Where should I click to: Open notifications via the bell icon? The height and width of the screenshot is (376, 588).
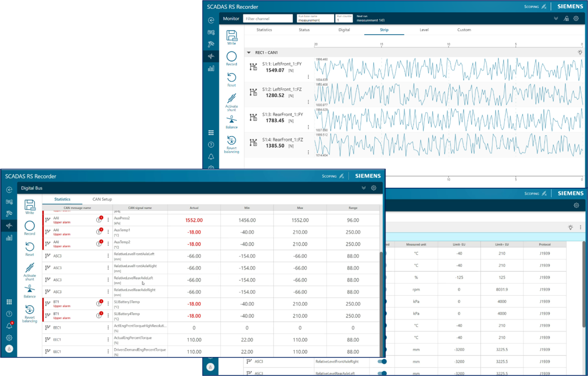[9, 326]
